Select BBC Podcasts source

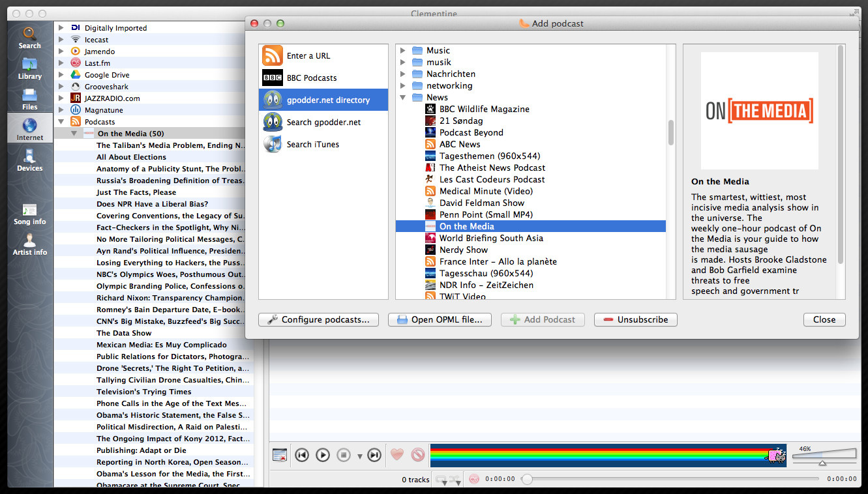(x=311, y=78)
